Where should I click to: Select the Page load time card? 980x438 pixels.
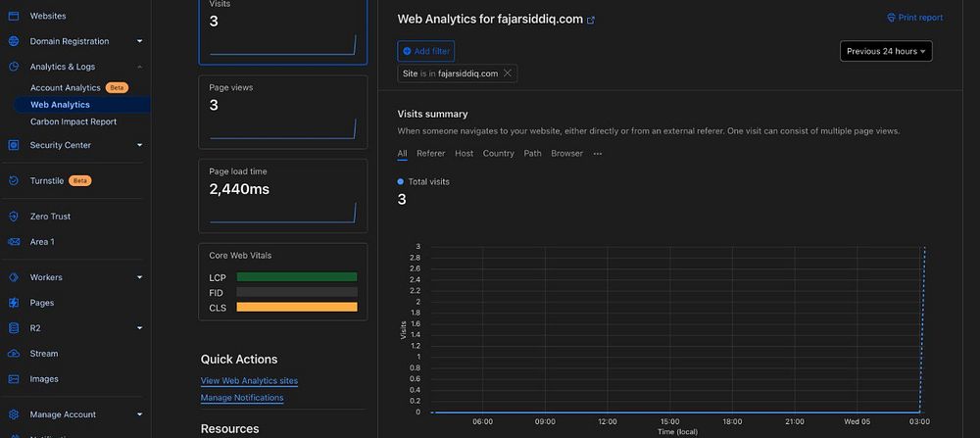click(x=283, y=196)
